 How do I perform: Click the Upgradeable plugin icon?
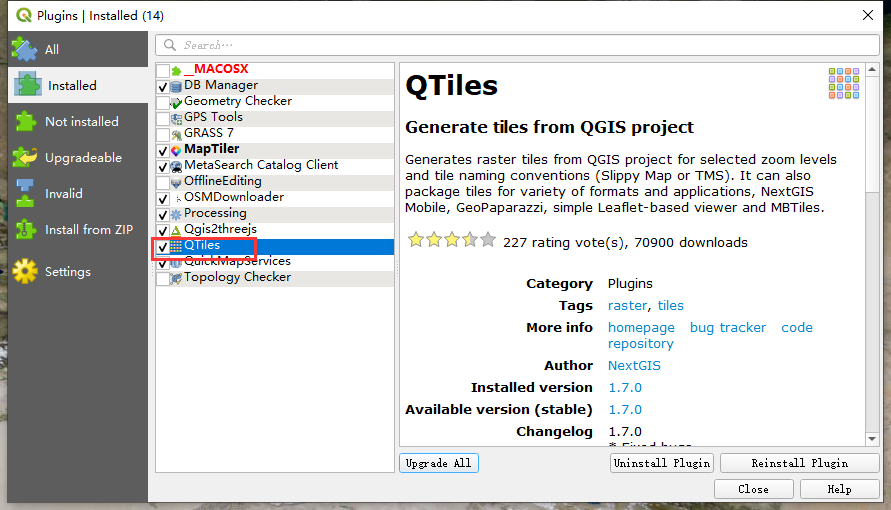pos(25,157)
